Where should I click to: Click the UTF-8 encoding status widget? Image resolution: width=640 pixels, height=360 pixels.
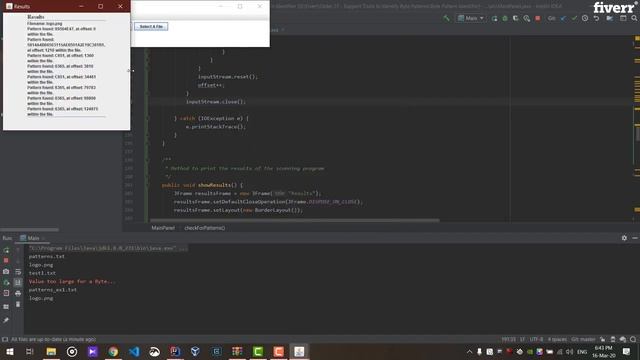point(536,339)
